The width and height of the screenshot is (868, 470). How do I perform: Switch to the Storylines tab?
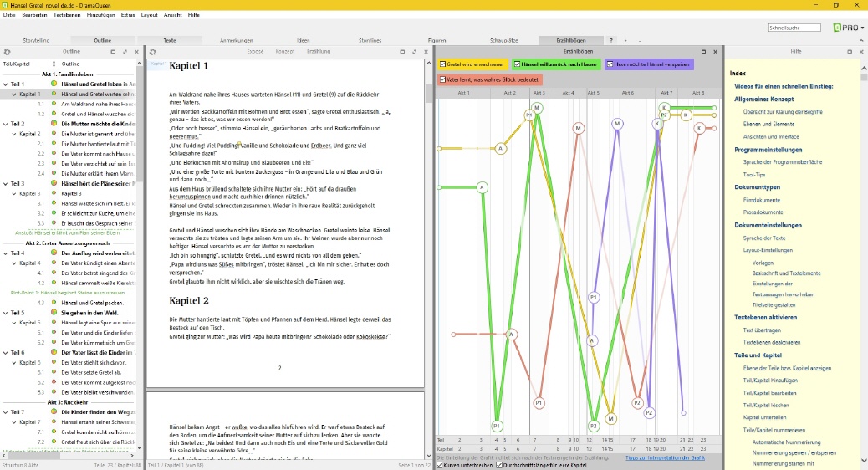pyautogui.click(x=369, y=40)
